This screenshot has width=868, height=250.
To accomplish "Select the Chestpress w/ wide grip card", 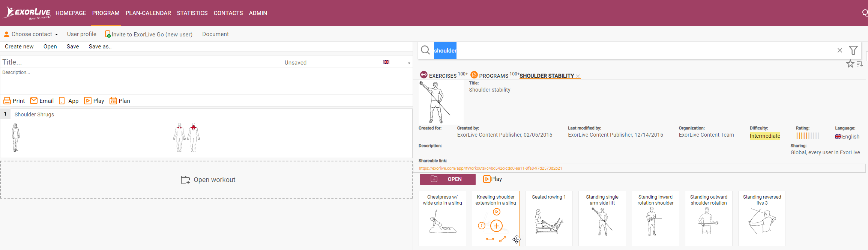I will coord(442,218).
